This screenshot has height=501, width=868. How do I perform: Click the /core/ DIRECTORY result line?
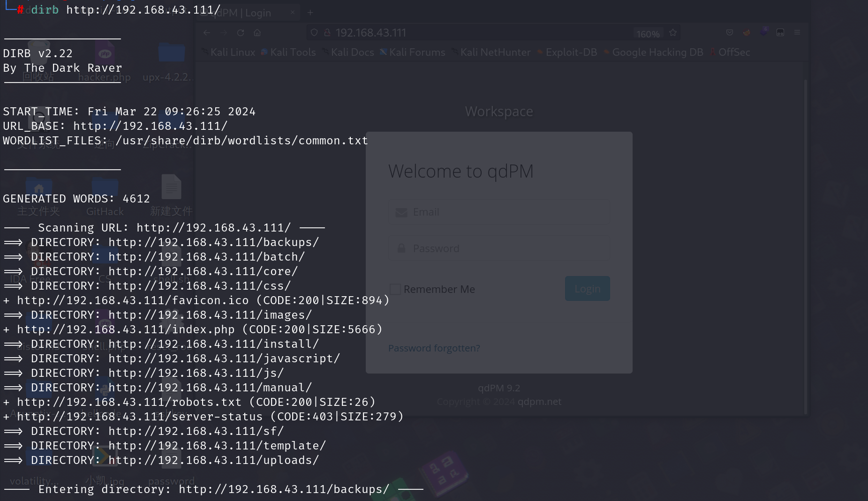(x=151, y=271)
